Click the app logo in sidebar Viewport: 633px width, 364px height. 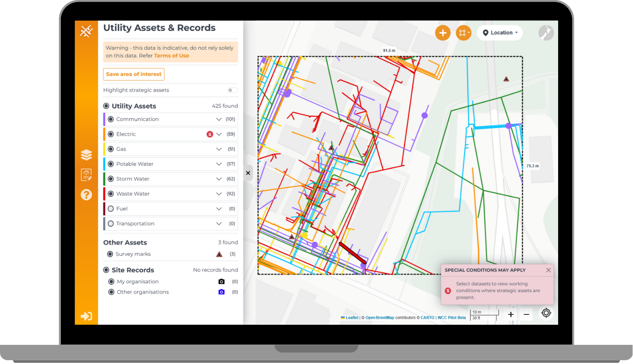[x=86, y=31]
